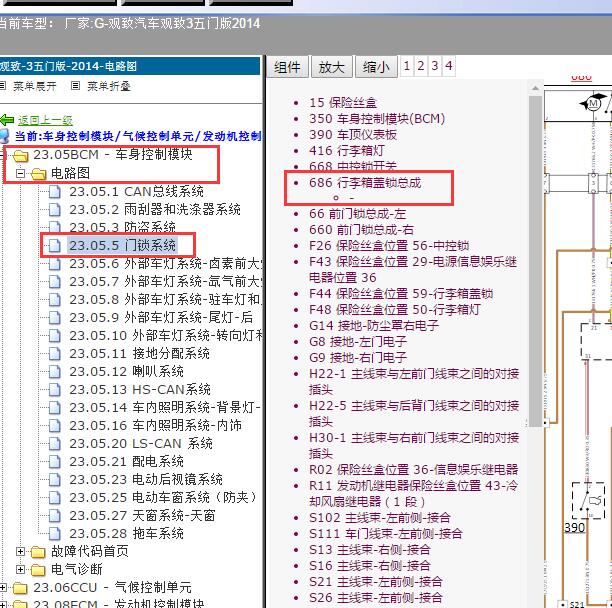Viewport: 612px width, 608px height.
Task: Open 23.05.16 车内照明系统-内饰
Action: 156,425
